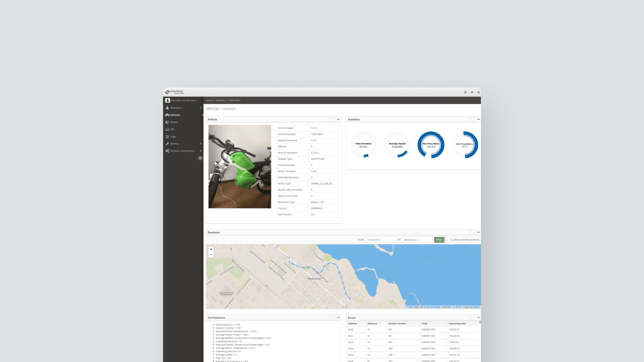Click the Max Temp Motor gauge
The image size is (644, 362).
click(x=431, y=145)
